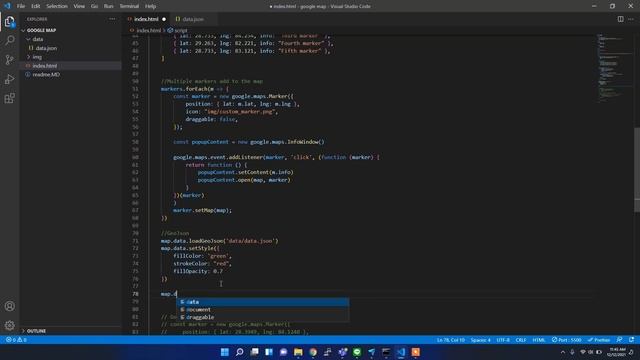Choose 'data' autocomplete suggestion
640x360 pixels.
[262, 302]
